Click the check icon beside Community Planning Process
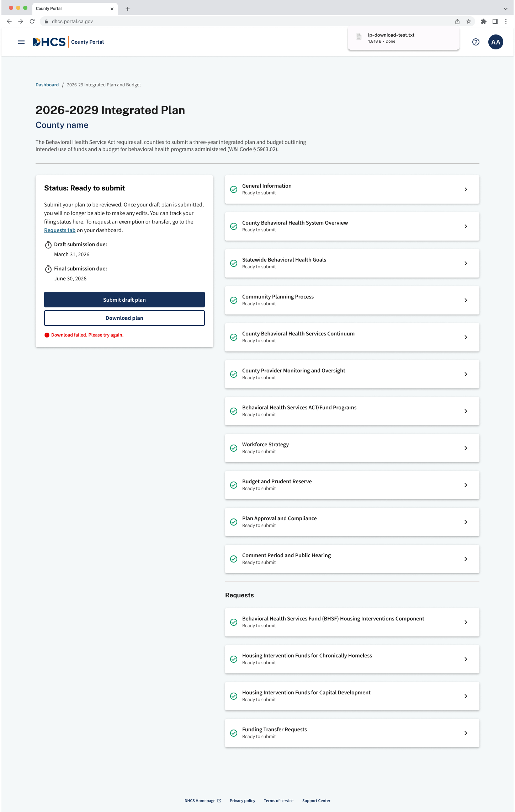This screenshot has height=812, width=515. click(x=234, y=300)
